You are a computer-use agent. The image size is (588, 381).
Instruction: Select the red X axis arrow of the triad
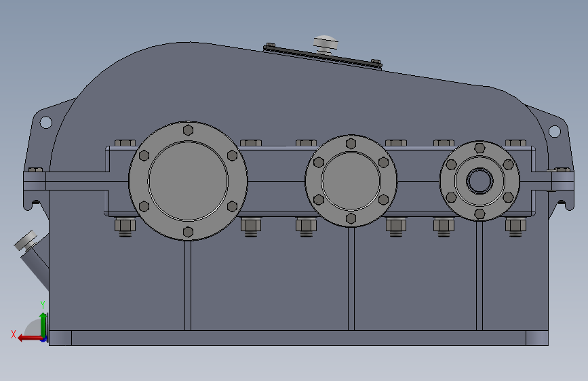pos(29,338)
